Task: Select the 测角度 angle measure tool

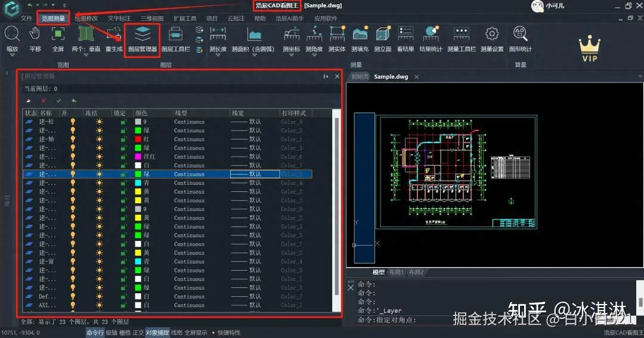Action: point(314,39)
